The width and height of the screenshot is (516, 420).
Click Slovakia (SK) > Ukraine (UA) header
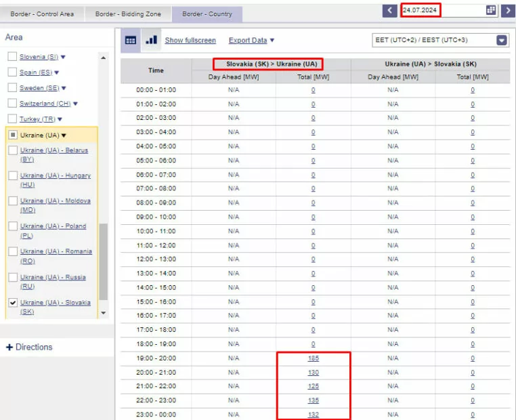coord(272,64)
